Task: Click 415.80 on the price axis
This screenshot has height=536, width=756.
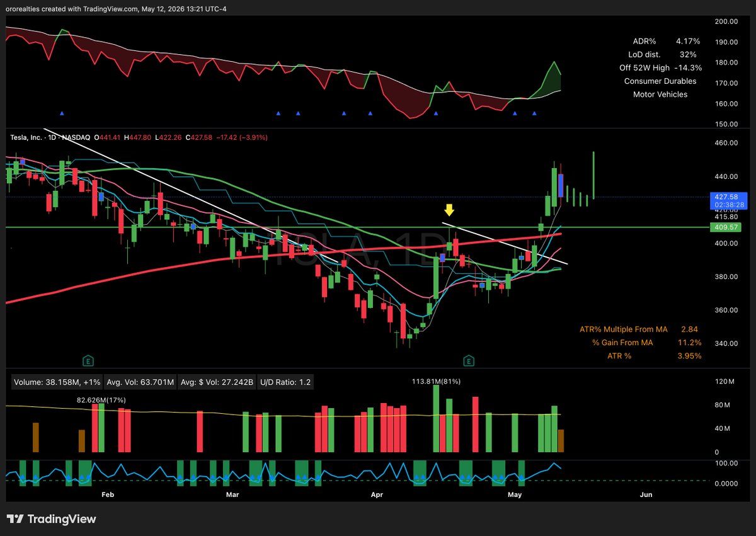Action: (726, 217)
